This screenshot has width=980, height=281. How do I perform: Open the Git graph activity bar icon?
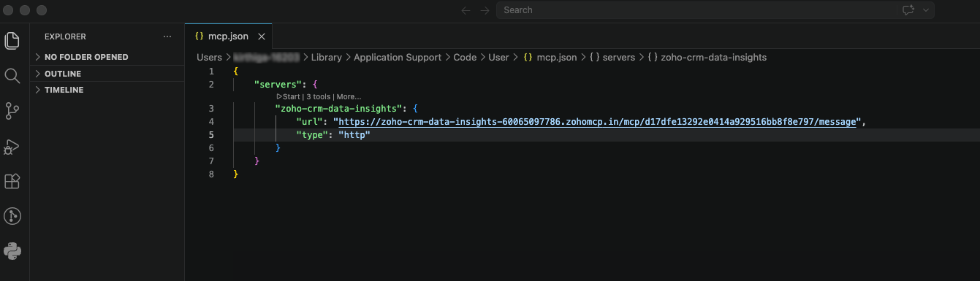[12, 216]
